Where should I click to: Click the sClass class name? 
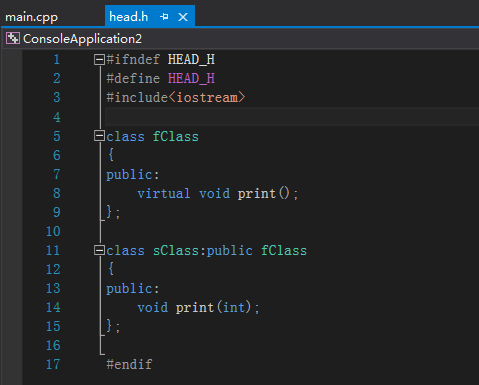[x=176, y=251]
